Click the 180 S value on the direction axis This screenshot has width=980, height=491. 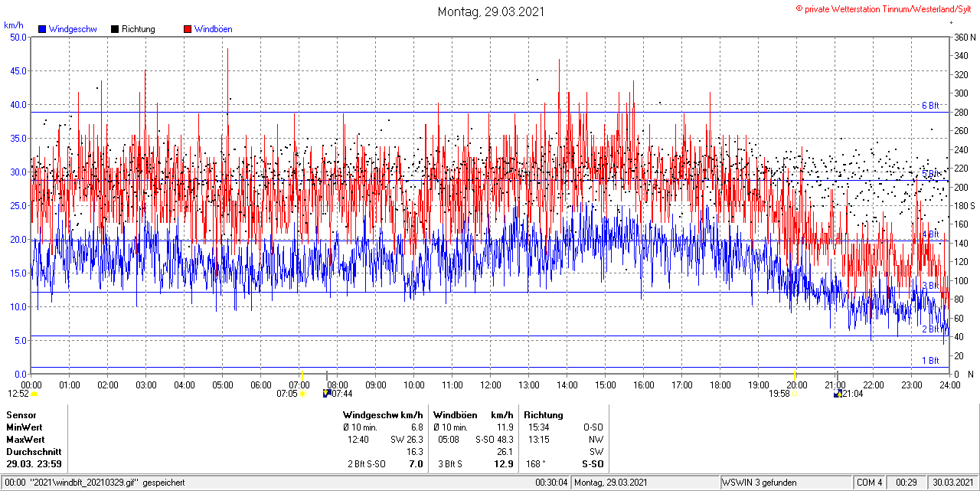[x=964, y=205]
